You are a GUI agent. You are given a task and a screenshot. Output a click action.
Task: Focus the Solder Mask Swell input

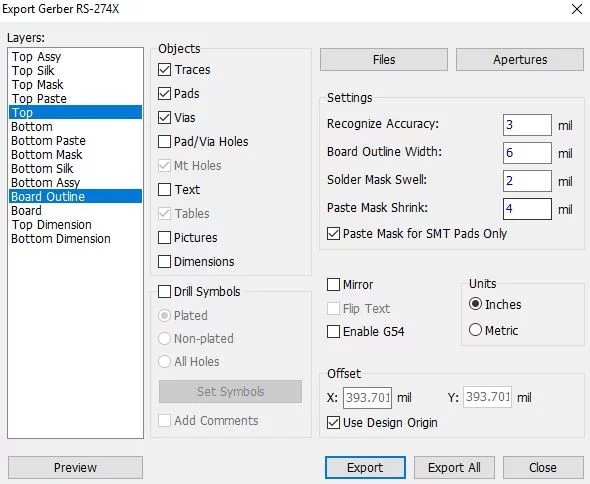[527, 181]
